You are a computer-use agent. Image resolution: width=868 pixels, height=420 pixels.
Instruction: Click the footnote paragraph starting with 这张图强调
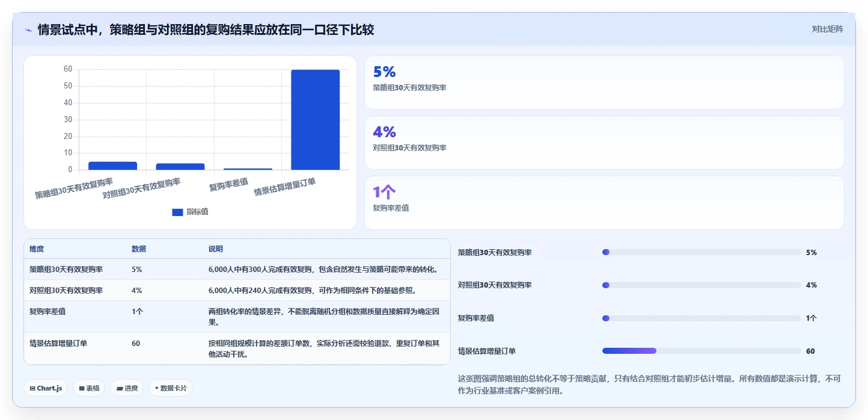[649, 384]
